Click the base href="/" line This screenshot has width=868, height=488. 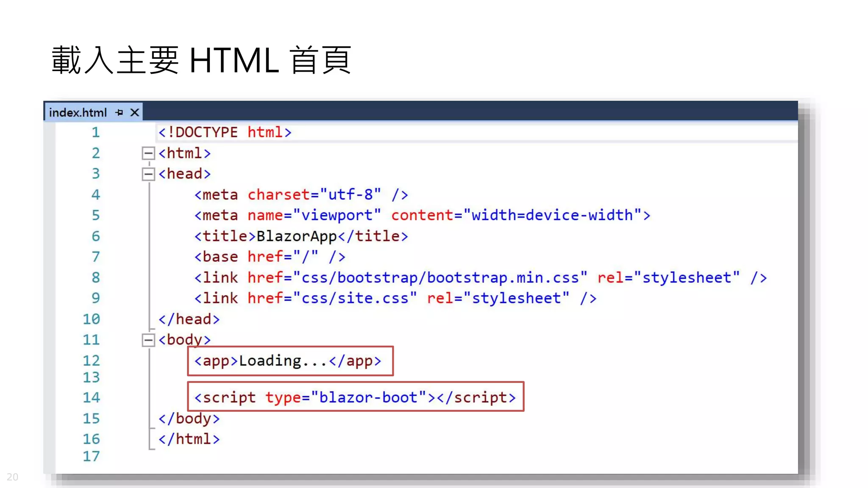tap(270, 257)
